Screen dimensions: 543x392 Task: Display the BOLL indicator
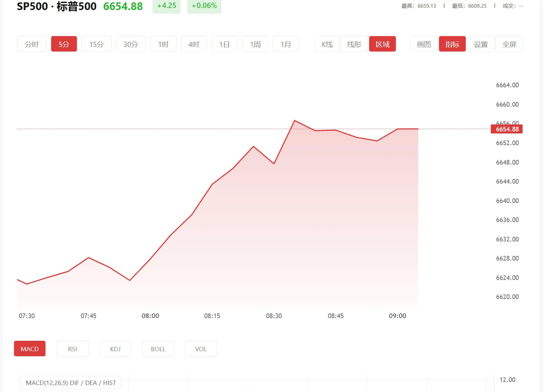[x=158, y=349]
